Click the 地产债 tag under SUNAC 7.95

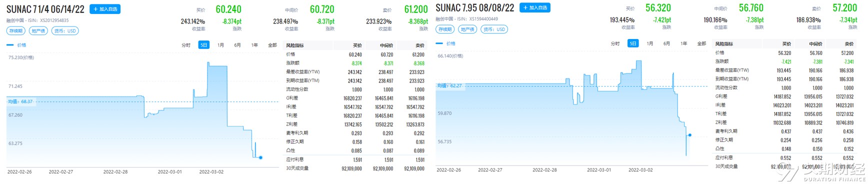[x=468, y=29]
